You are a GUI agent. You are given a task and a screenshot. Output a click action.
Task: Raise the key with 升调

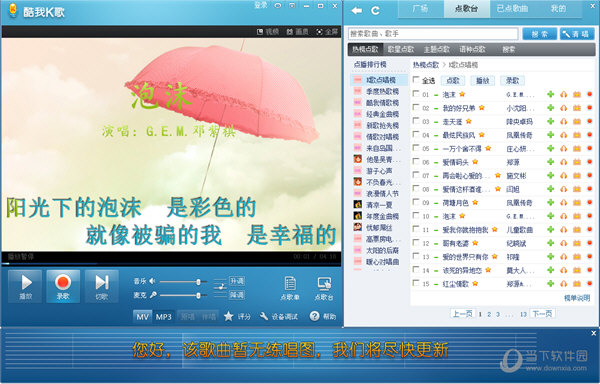point(236,281)
